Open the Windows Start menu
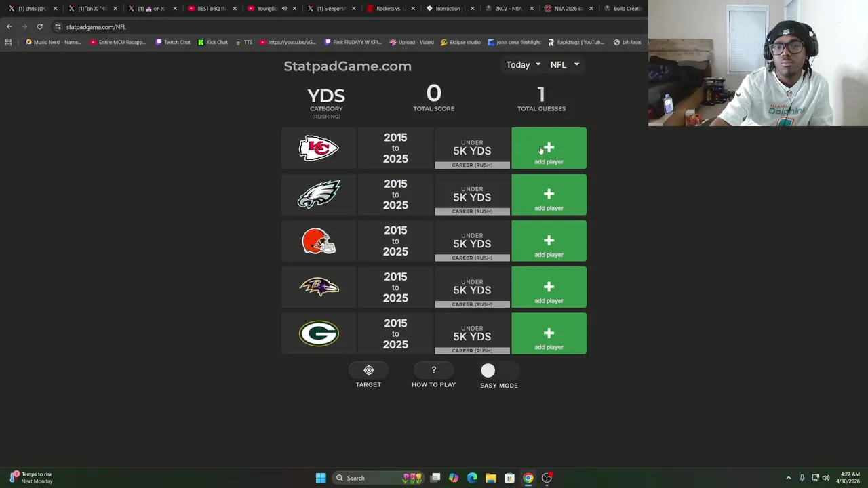The height and width of the screenshot is (488, 868). (x=321, y=478)
